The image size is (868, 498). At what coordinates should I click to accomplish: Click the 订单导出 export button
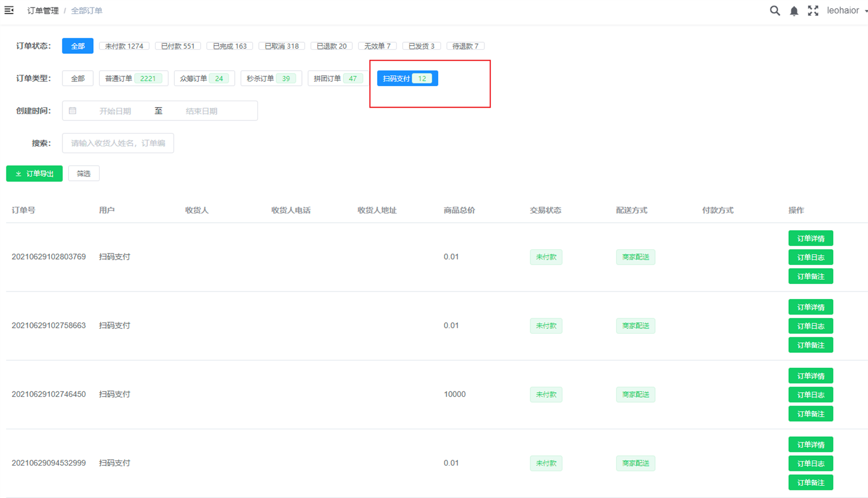coord(34,174)
